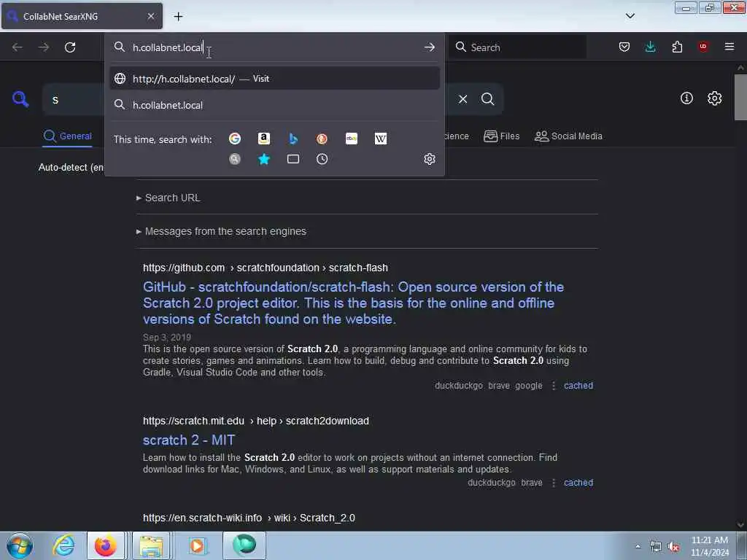
Task: Click the SearXNG logo magnifier
Action: 20,99
